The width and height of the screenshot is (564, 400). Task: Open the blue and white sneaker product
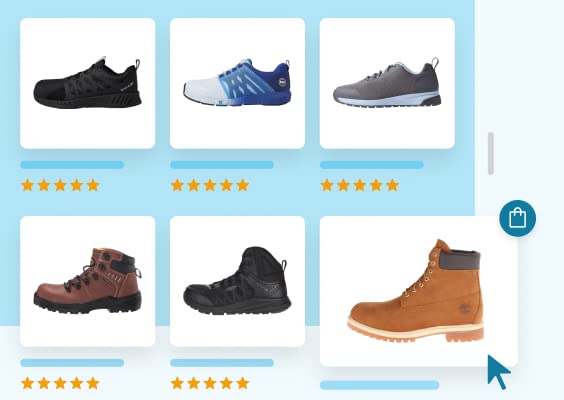coord(237,83)
